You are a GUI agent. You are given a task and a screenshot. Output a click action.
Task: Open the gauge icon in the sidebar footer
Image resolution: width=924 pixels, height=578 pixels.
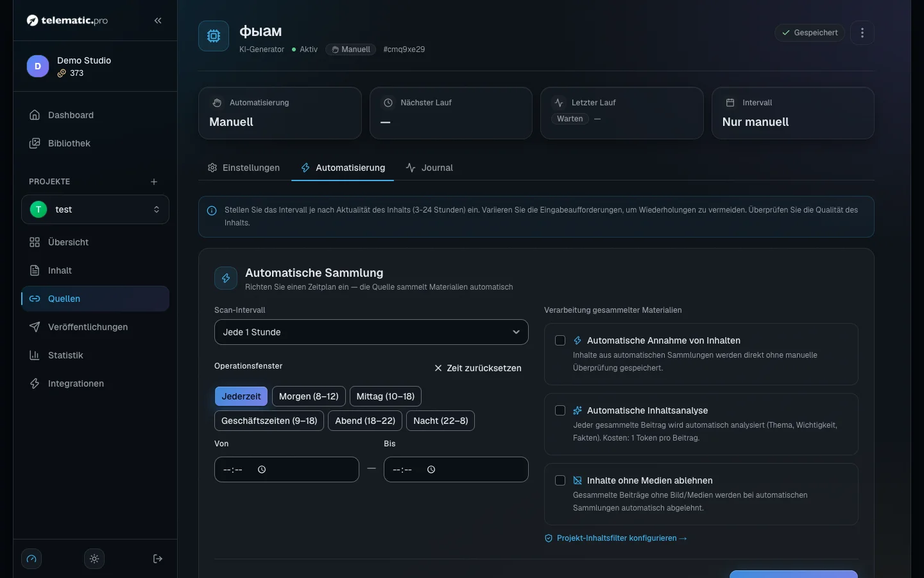[x=31, y=559]
